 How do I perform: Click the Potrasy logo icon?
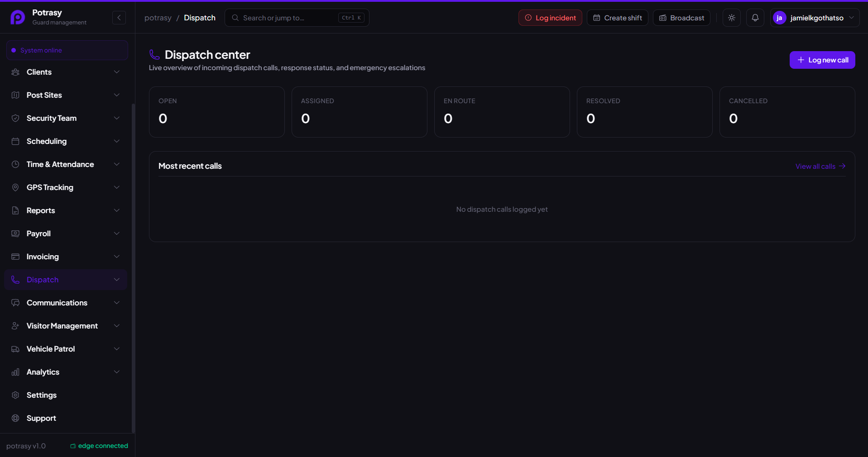(x=18, y=18)
